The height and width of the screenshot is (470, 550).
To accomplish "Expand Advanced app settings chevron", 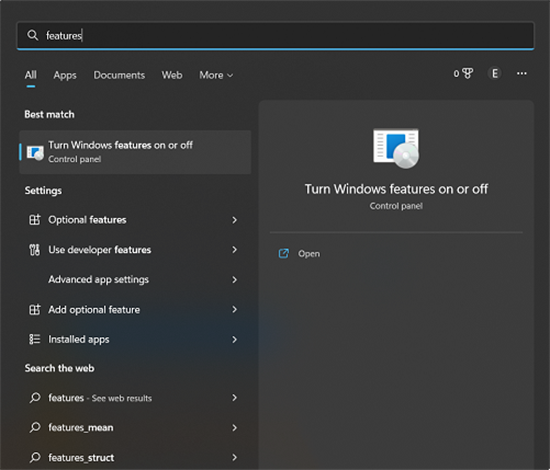I will [x=234, y=280].
